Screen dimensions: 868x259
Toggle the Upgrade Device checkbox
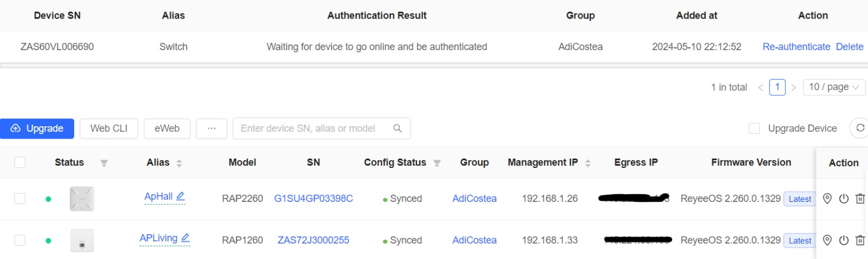point(754,128)
